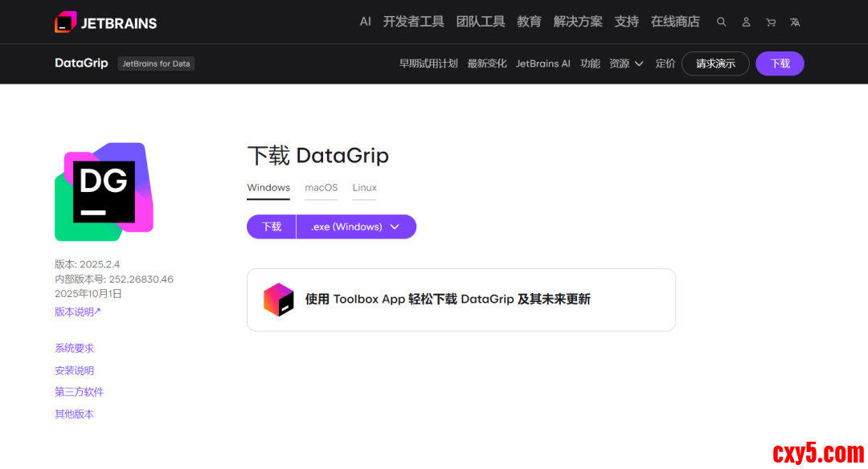Viewport: 868px width, 469px height.
Task: Expand the 资源 dropdown in the subnav
Action: (x=626, y=63)
